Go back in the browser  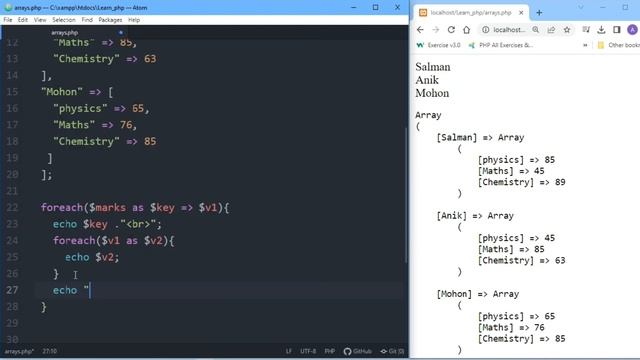[x=420, y=30]
